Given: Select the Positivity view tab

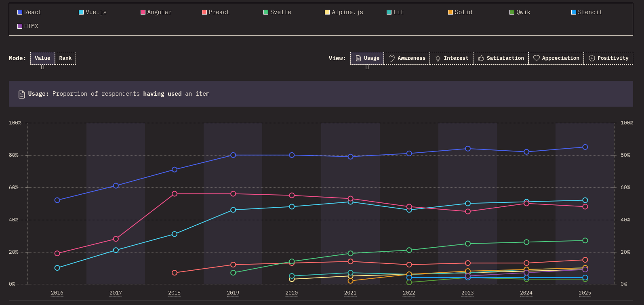Looking at the screenshot, I should click(x=608, y=58).
